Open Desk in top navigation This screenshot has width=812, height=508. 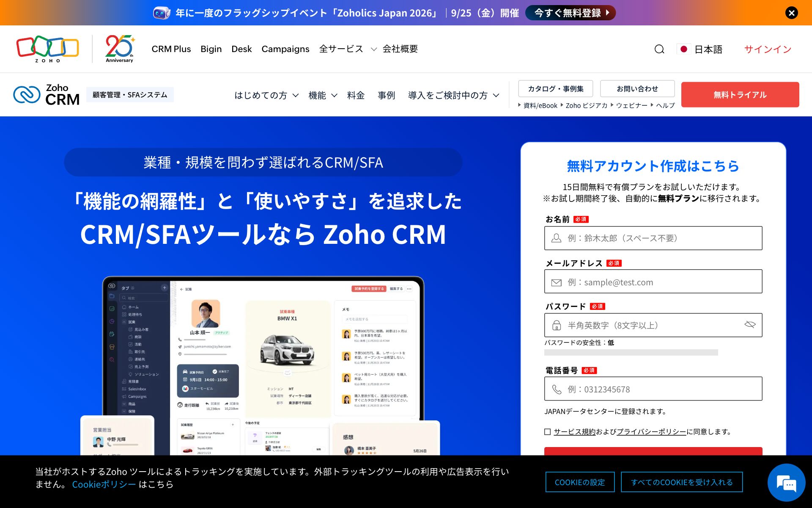[x=241, y=49]
